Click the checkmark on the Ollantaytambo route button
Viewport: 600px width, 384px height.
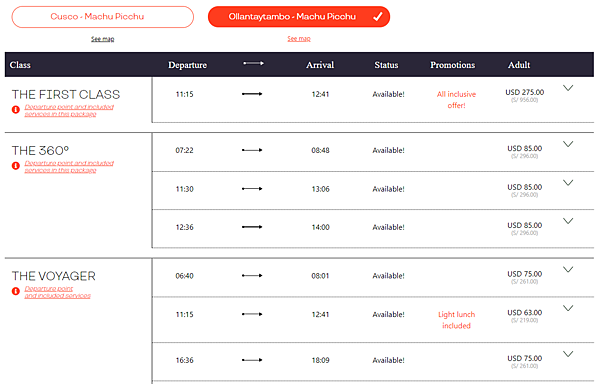(378, 16)
